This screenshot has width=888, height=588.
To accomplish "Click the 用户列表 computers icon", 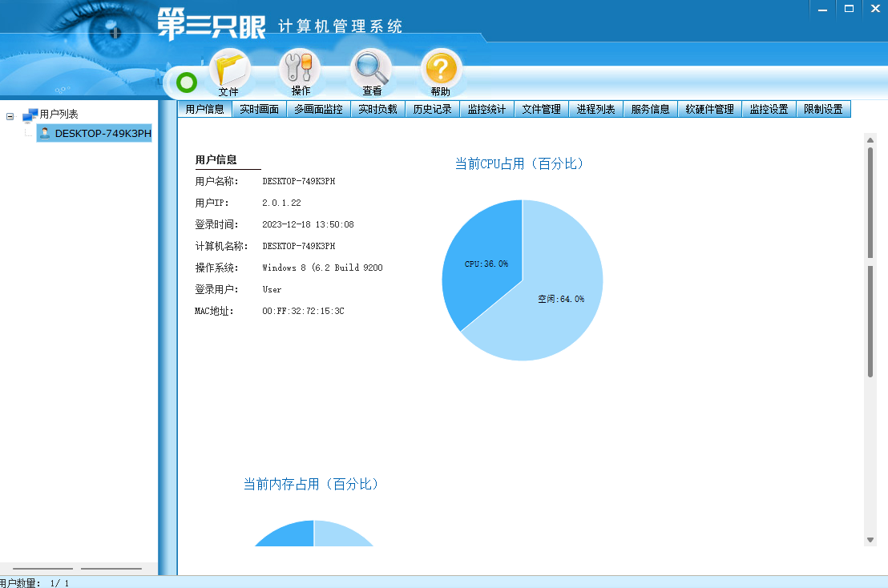I will 30,115.
